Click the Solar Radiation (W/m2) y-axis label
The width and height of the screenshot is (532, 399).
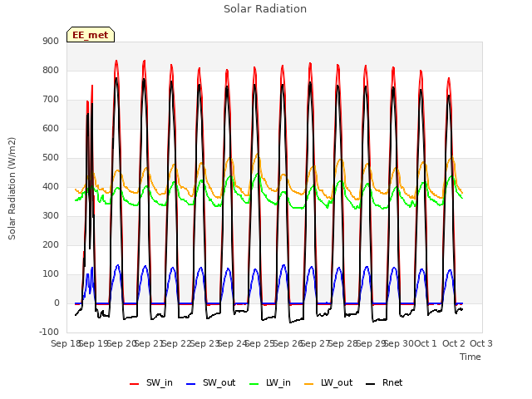(x=12, y=189)
